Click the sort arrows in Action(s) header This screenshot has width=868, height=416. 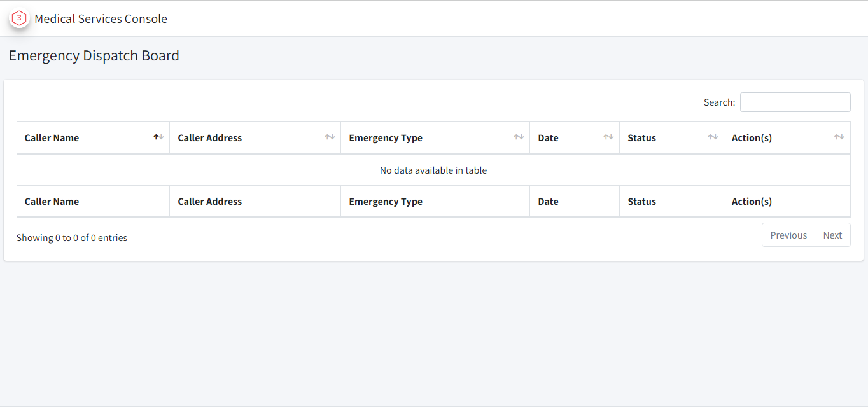click(x=839, y=137)
